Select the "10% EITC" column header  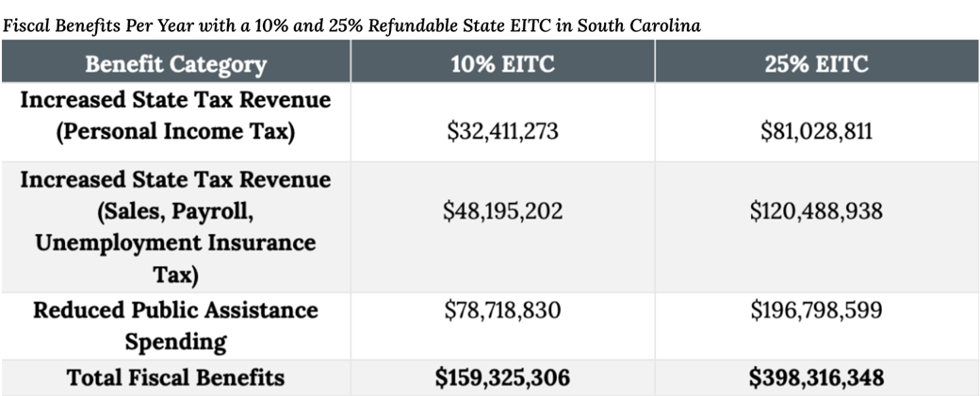(x=502, y=64)
